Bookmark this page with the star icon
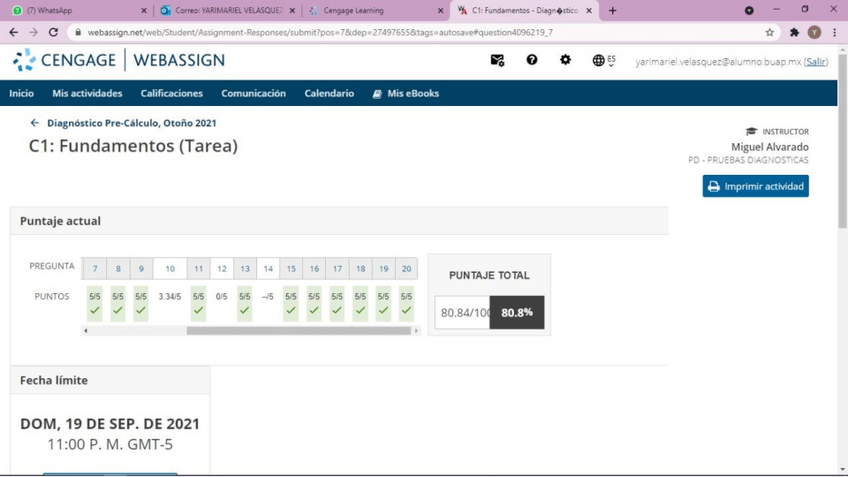Image resolution: width=848 pixels, height=477 pixels. (770, 32)
